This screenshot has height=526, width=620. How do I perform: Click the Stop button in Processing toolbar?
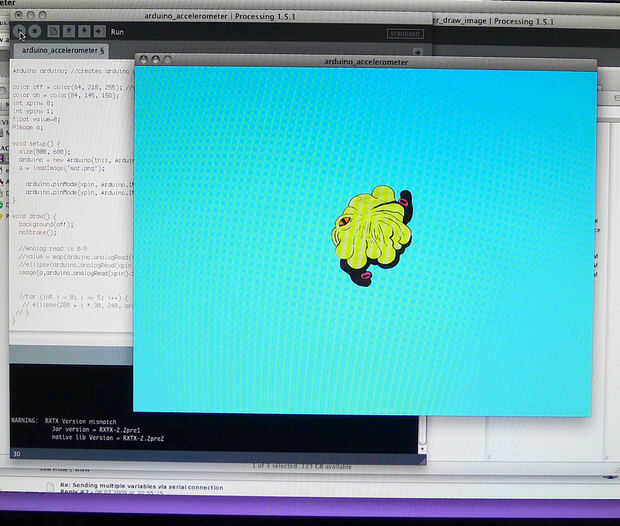35,31
